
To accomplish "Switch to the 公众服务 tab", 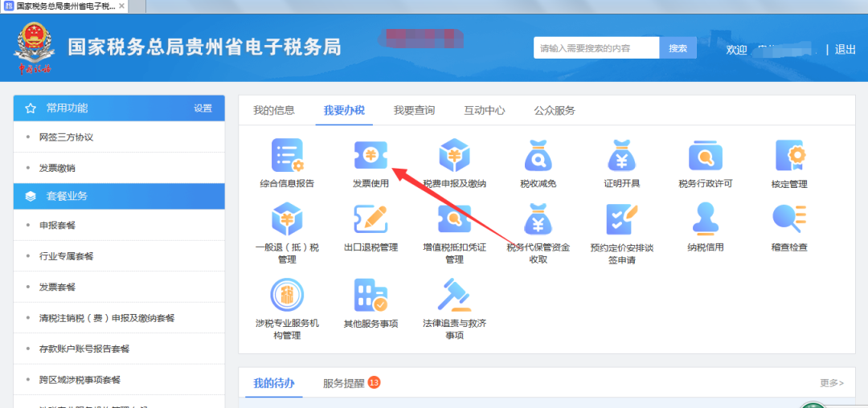I will pos(555,110).
